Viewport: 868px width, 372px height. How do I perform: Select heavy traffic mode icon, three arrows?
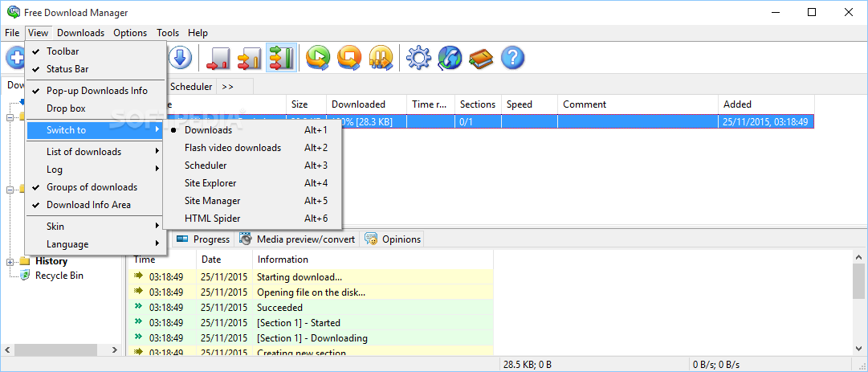point(281,58)
